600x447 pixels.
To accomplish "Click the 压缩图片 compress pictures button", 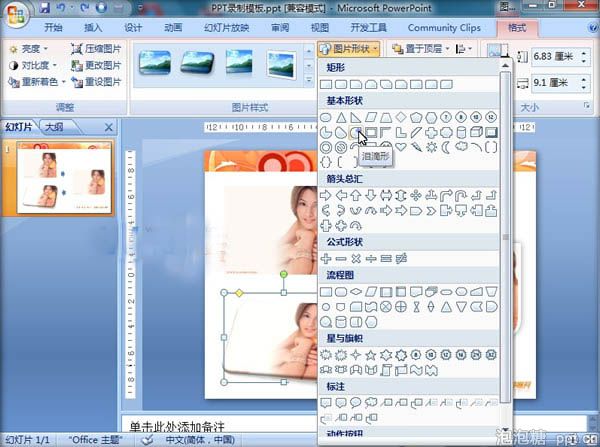I will point(96,49).
